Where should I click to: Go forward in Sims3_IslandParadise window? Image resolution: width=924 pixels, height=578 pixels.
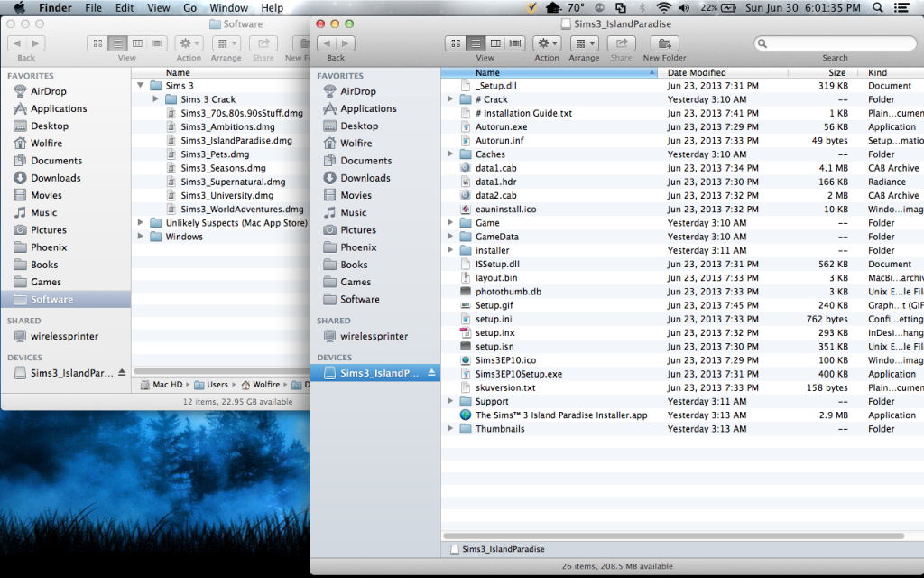346,43
